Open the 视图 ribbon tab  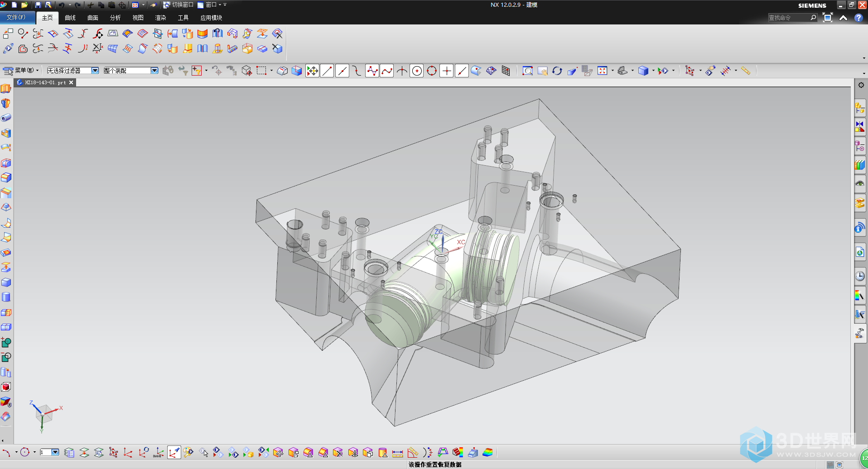[x=138, y=18]
